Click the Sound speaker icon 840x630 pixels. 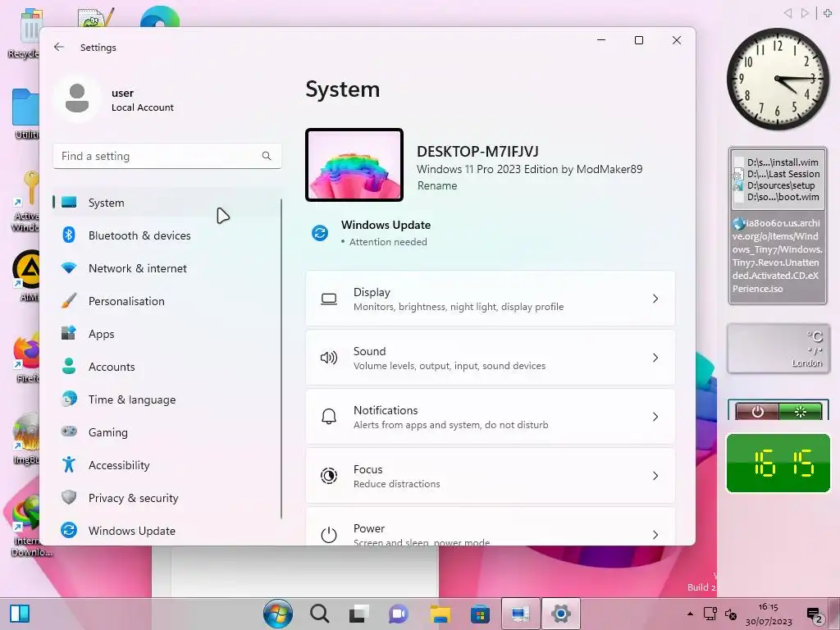pos(329,358)
